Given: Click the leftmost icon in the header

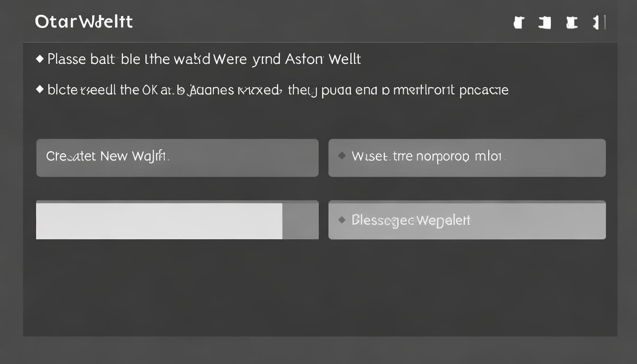Looking at the screenshot, I should (519, 22).
